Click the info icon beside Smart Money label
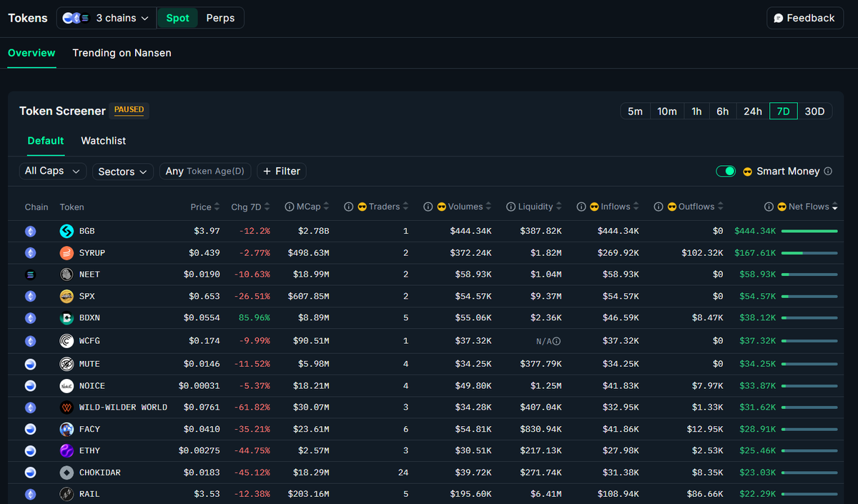Image resolution: width=858 pixels, height=504 pixels. click(828, 172)
